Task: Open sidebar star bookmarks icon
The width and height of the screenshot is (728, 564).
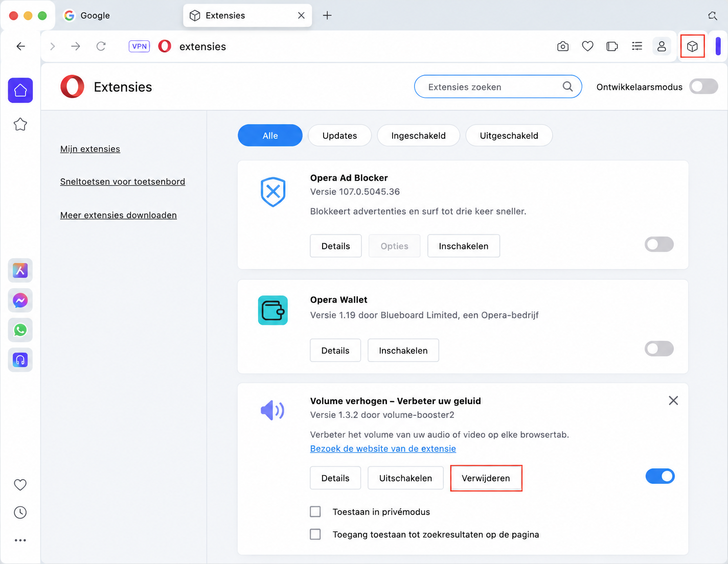Action: tap(20, 124)
